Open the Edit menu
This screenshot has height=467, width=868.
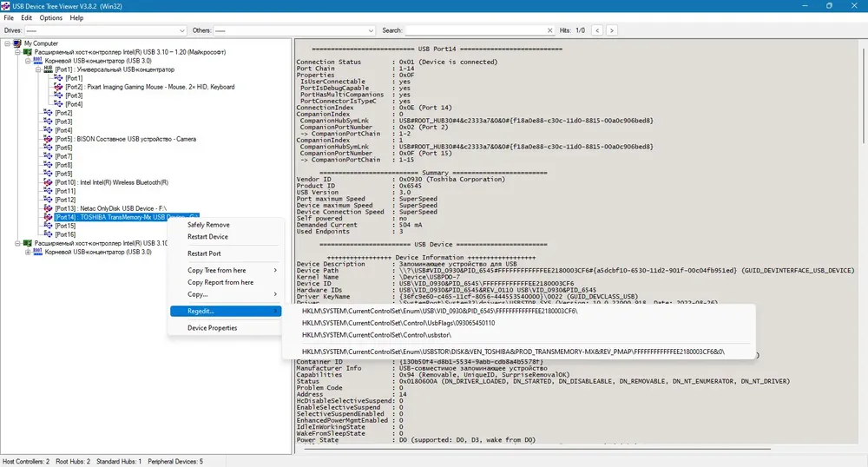point(27,17)
